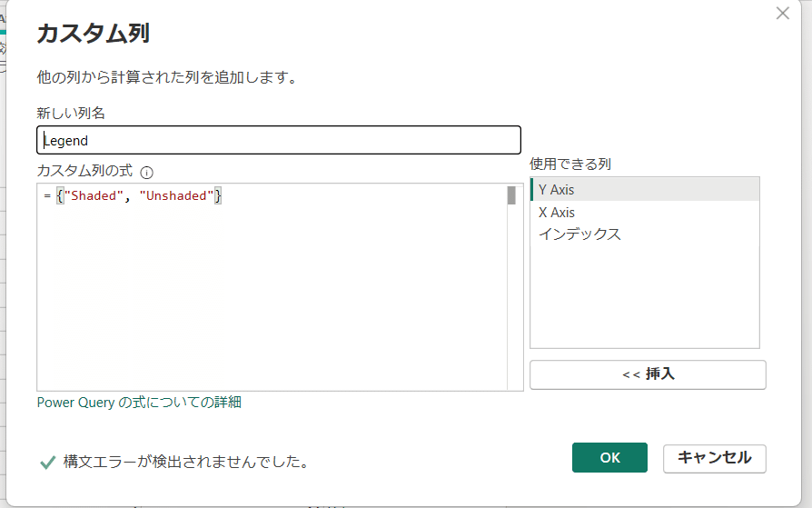812x508 pixels.
Task: Click the green checkmark syntax status icon
Action: (47, 462)
